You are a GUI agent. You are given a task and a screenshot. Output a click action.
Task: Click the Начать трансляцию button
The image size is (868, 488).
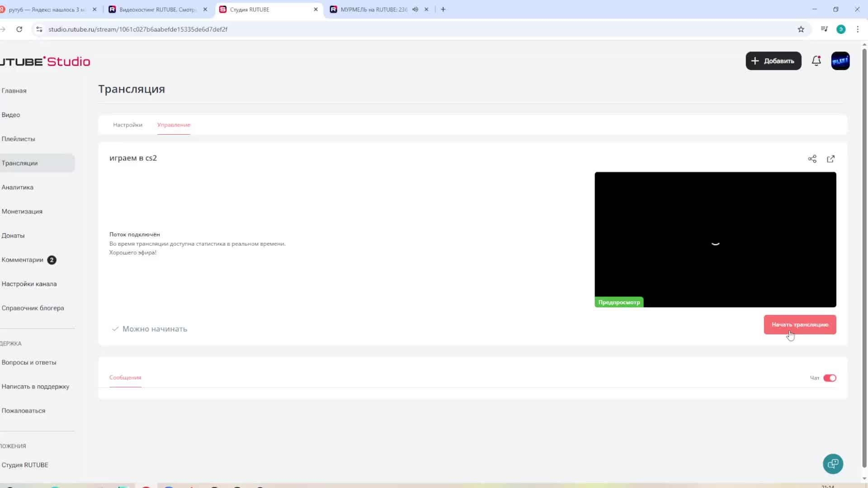(x=800, y=324)
